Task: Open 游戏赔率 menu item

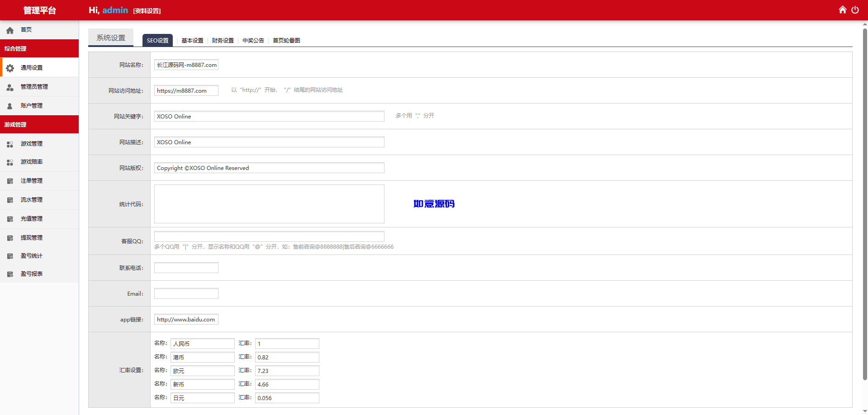Action: 39,161
